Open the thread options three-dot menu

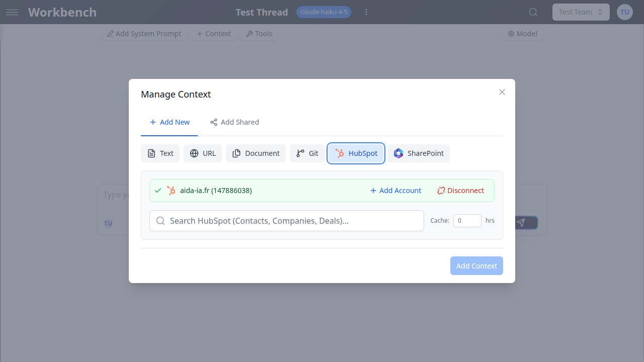click(366, 12)
